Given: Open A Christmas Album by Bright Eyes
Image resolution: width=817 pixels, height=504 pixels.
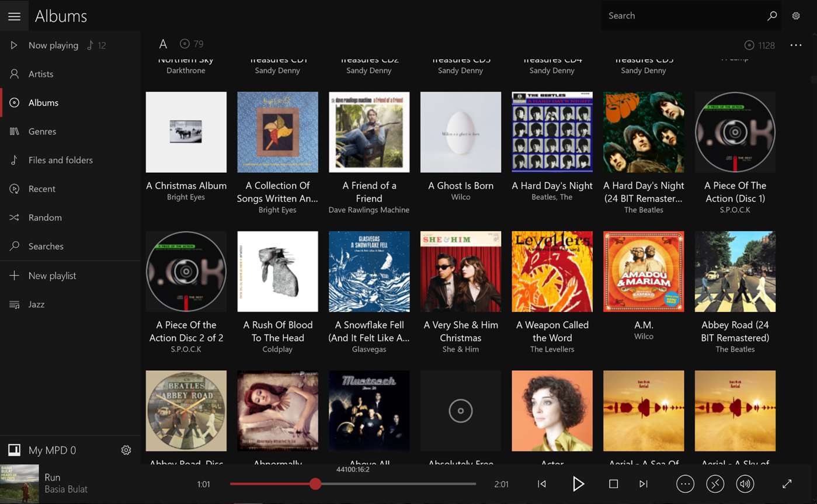Looking at the screenshot, I should (x=186, y=132).
